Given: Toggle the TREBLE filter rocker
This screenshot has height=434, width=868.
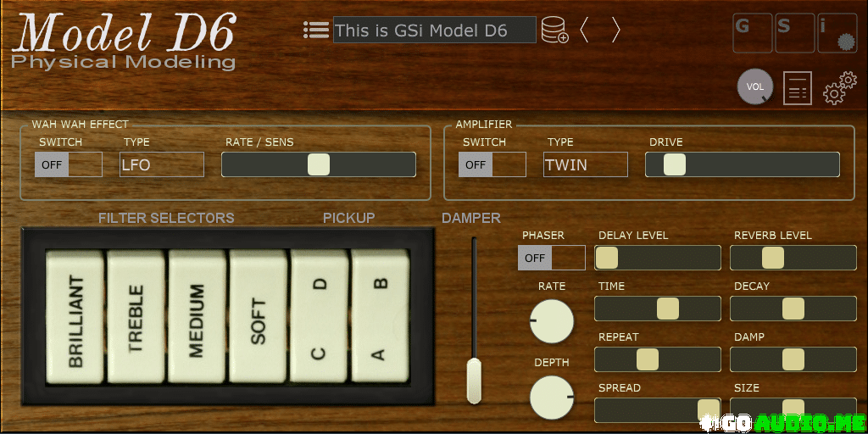Looking at the screenshot, I should coord(136,317).
